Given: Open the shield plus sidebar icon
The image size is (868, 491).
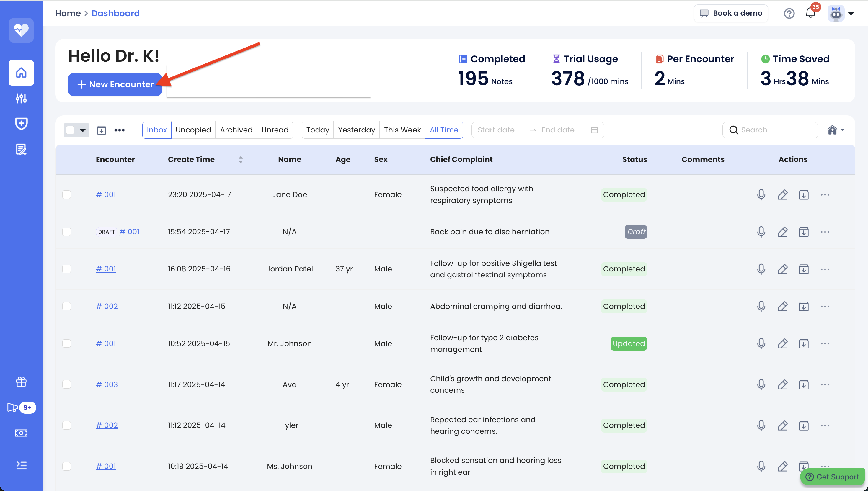Looking at the screenshot, I should pos(21,123).
